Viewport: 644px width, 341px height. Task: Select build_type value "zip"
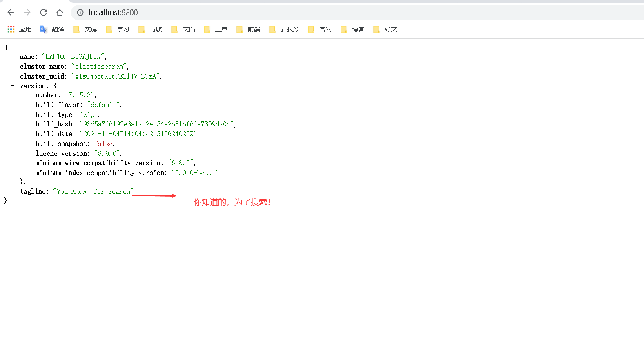pyautogui.click(x=89, y=114)
